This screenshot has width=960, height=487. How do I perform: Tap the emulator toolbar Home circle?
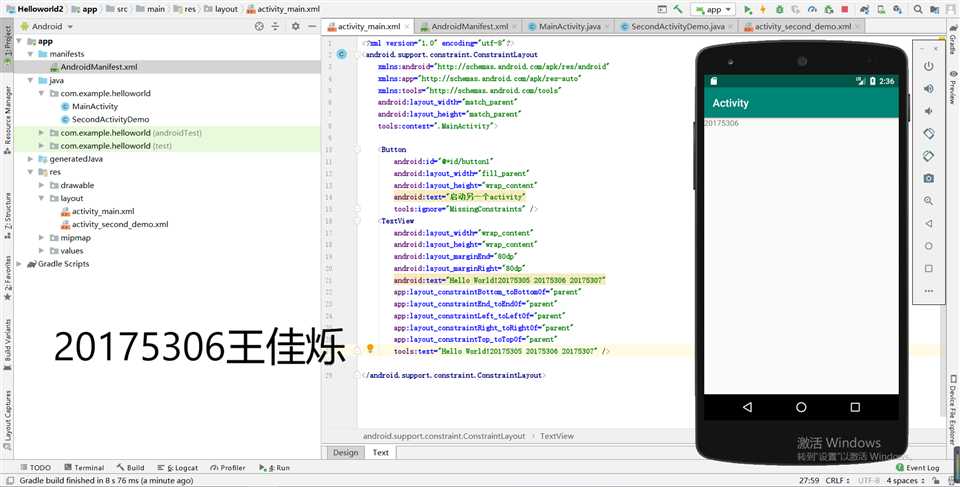pos(928,246)
